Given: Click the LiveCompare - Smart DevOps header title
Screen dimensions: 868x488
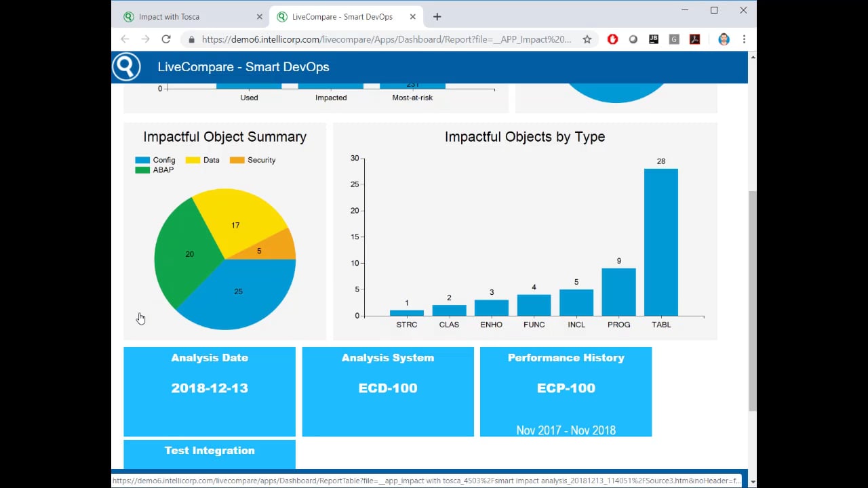Looking at the screenshot, I should click(x=243, y=66).
